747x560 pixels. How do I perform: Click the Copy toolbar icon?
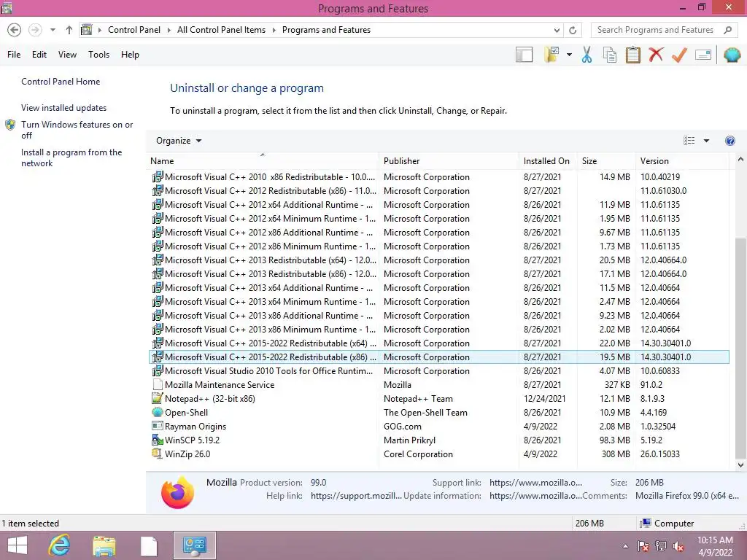pyautogui.click(x=610, y=55)
